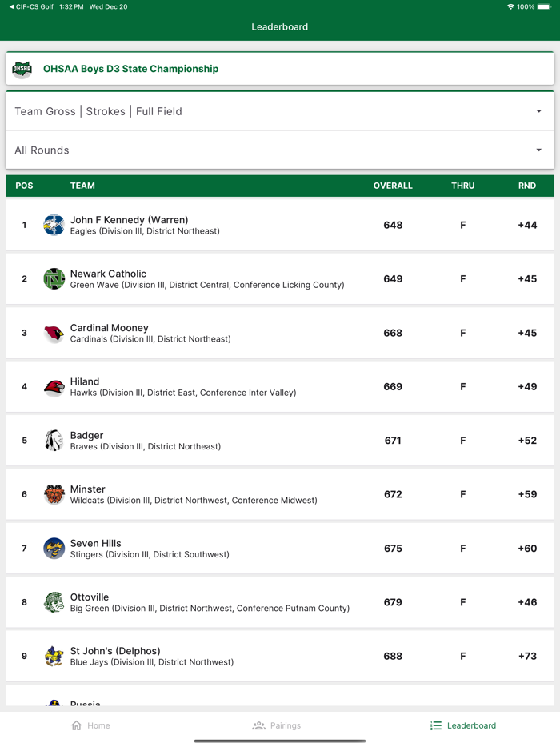Click the Cardinal Mooney Cardinals crest

[x=54, y=333]
